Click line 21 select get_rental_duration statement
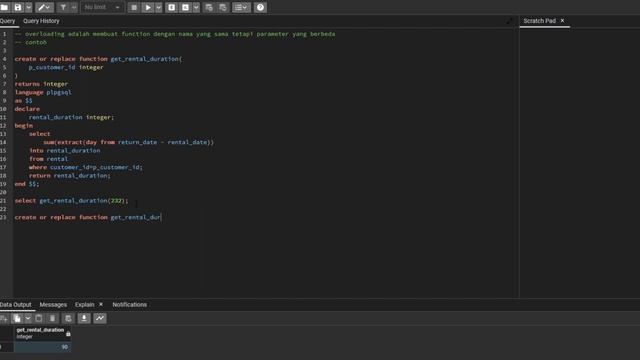Screen dimensions: 640x360 click(71, 201)
